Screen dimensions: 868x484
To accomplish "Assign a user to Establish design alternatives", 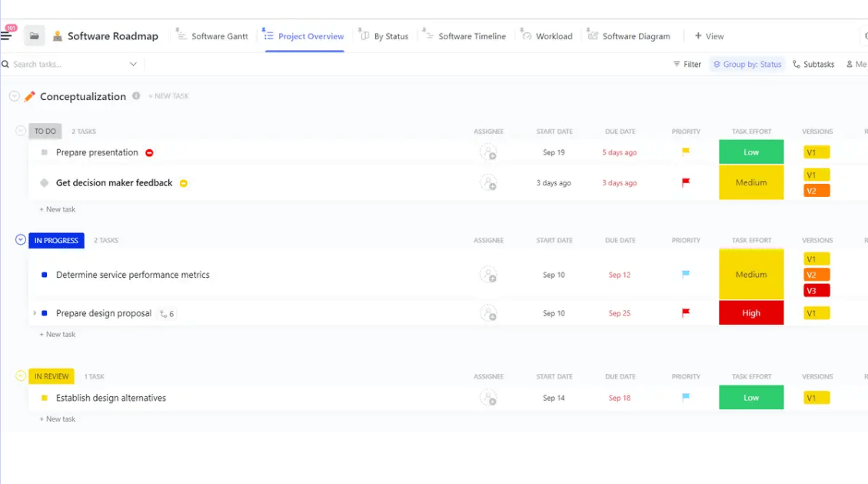I will click(488, 398).
